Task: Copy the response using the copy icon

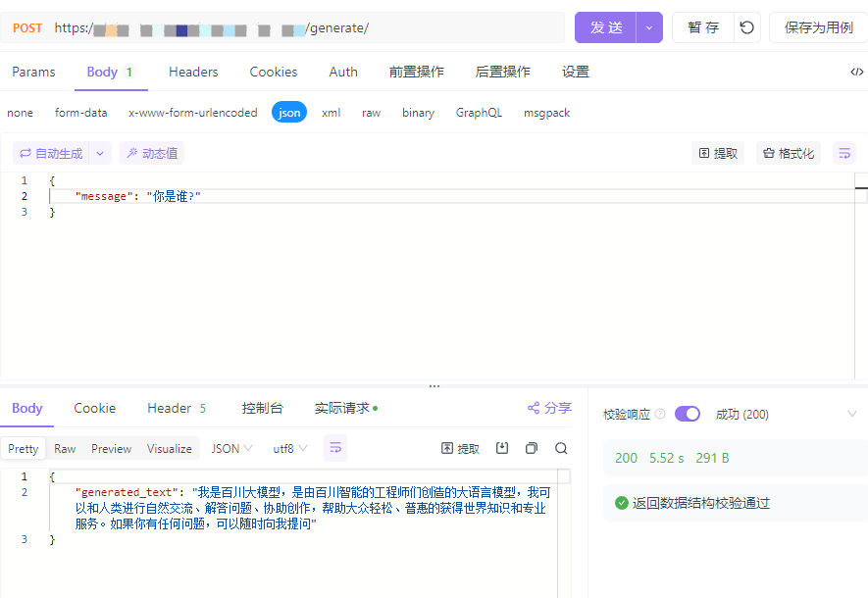Action: (x=532, y=447)
